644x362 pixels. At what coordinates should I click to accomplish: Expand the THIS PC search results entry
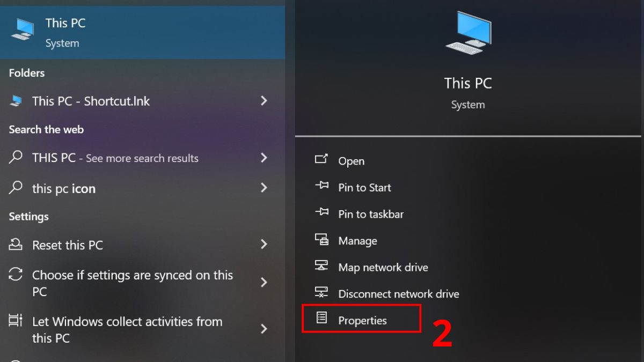(x=264, y=158)
